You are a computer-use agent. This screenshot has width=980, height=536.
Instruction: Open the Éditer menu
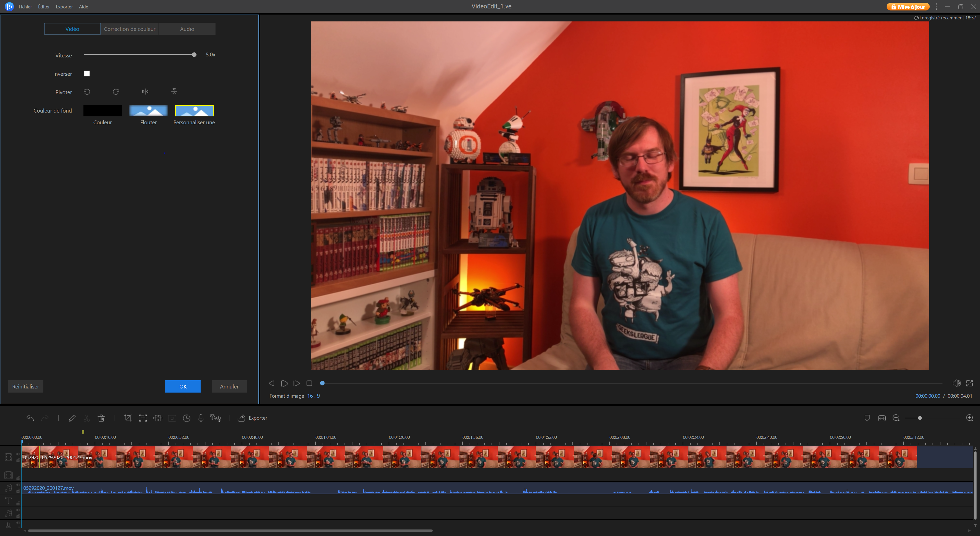pos(44,6)
